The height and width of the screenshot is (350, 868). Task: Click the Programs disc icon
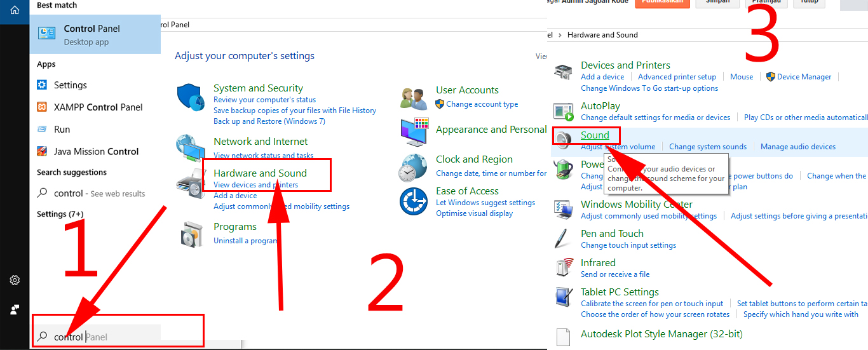point(191,234)
